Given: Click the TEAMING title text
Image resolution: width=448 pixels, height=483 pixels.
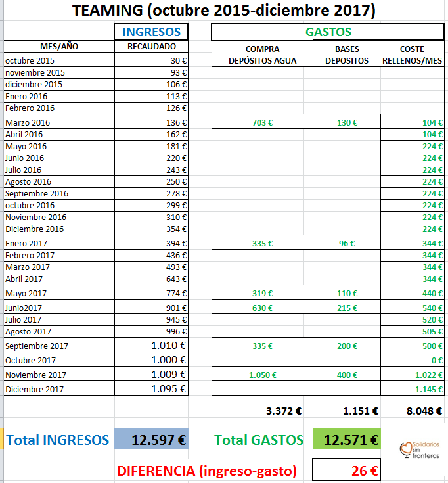Looking at the screenshot, I should 224,11.
